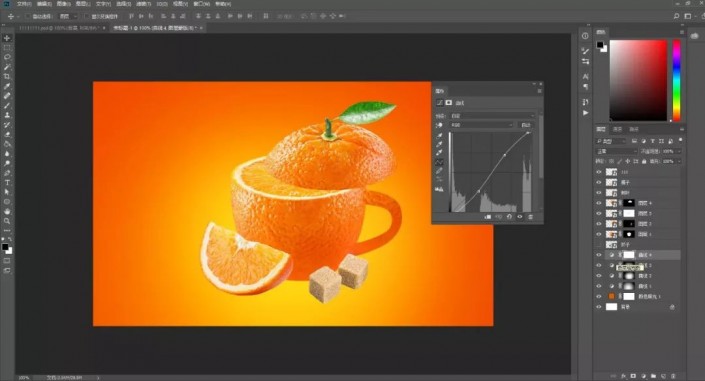Open the layers panel flyout menu
Screen dimensions: 705x381
pyautogui.click(x=681, y=129)
